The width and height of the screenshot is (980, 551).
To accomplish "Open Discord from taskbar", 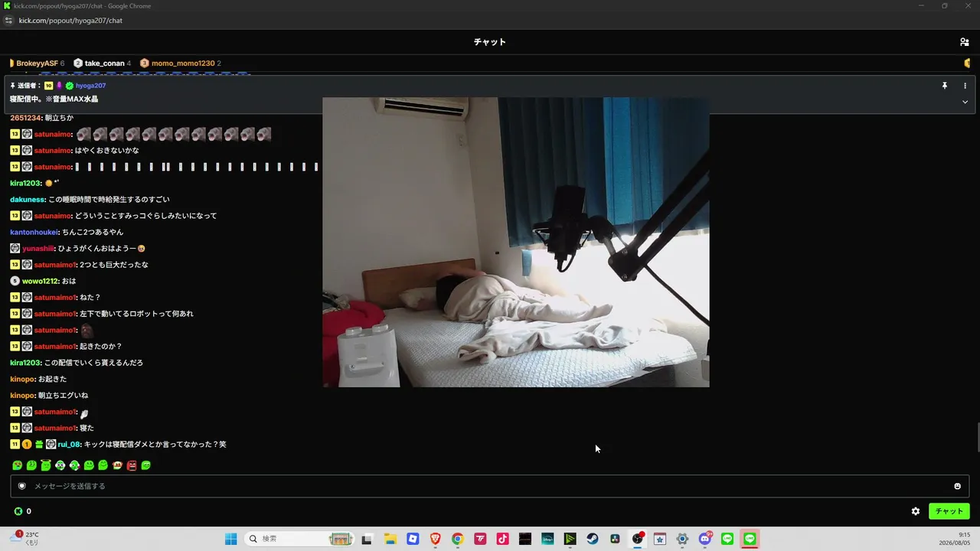I will tap(705, 539).
